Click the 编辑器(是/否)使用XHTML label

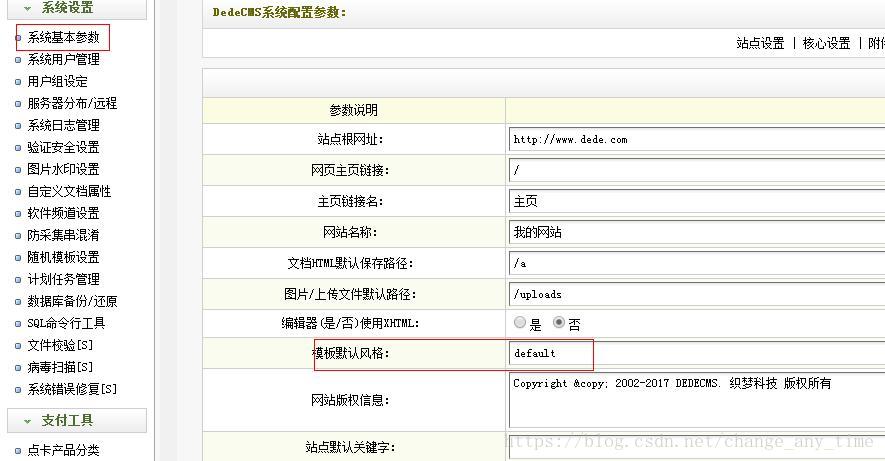350,324
